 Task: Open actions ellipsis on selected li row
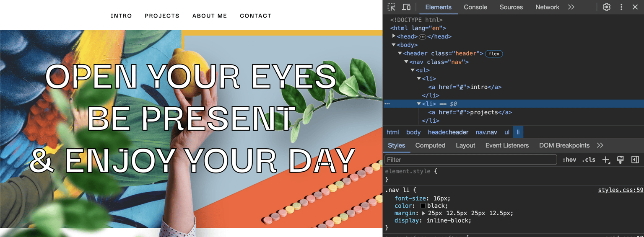[387, 103]
